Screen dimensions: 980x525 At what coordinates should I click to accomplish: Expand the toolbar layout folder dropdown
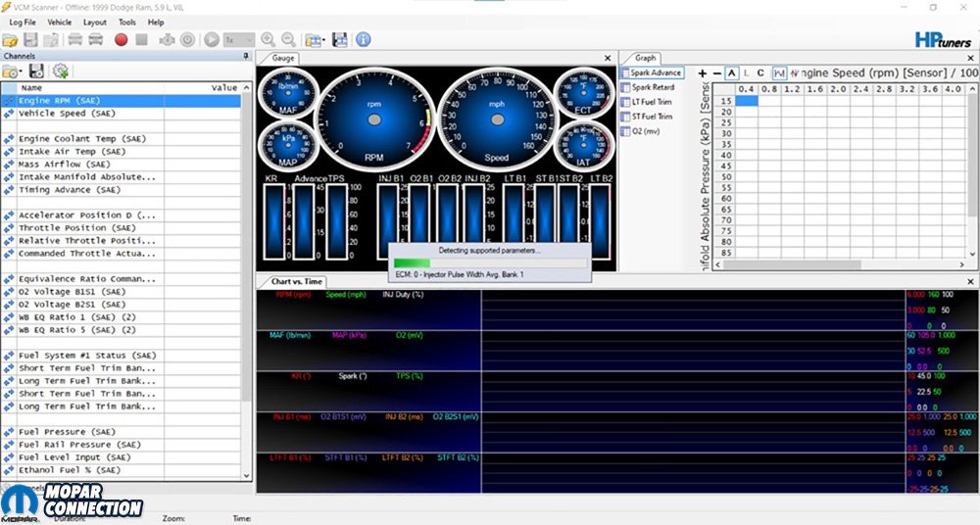[323, 40]
